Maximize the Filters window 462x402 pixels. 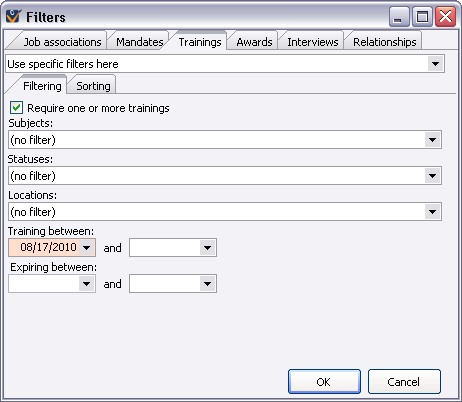coord(422,16)
